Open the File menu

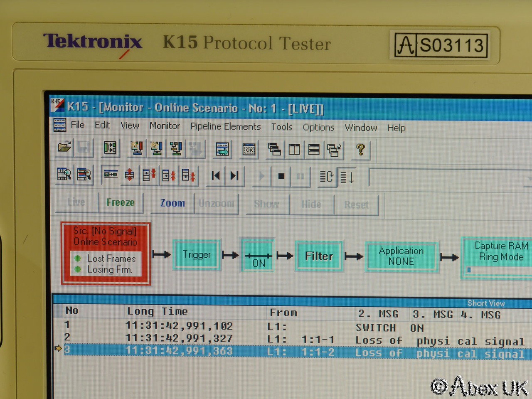tap(78, 125)
